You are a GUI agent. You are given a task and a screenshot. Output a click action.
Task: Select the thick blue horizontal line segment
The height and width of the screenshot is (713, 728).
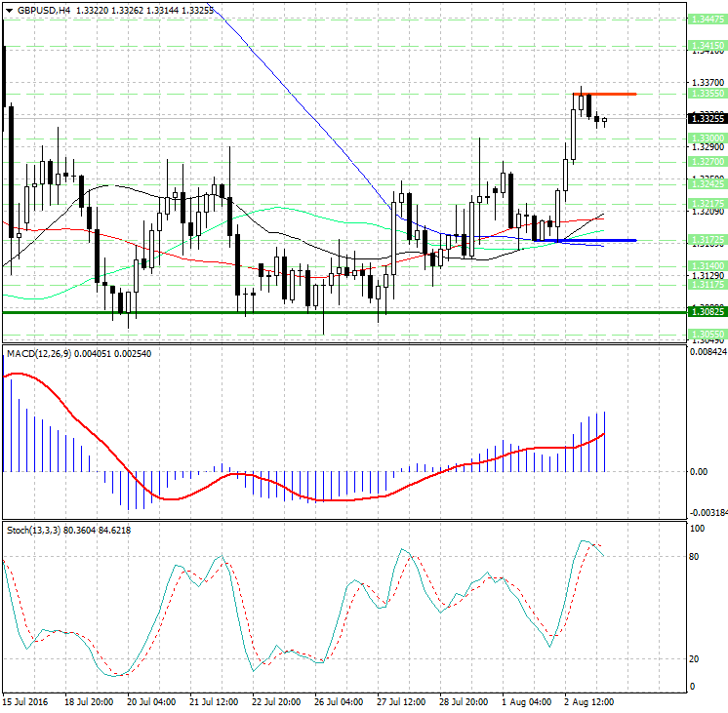tap(586, 240)
